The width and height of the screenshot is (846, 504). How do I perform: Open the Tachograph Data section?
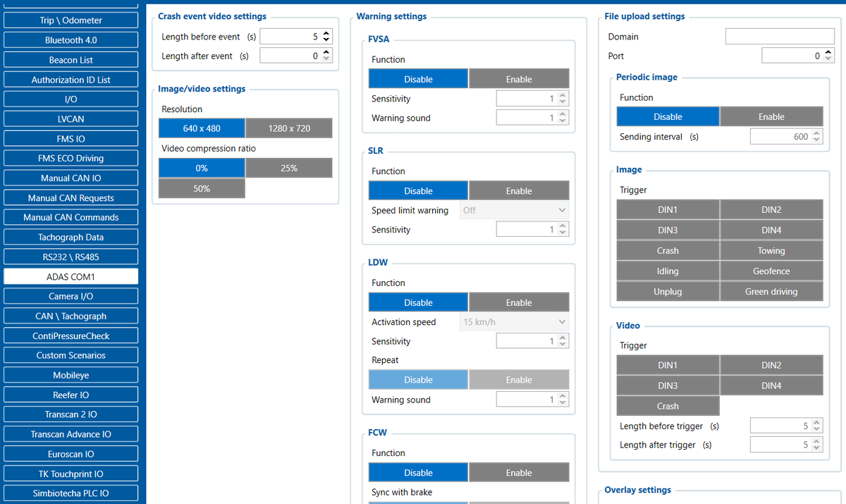click(70, 238)
